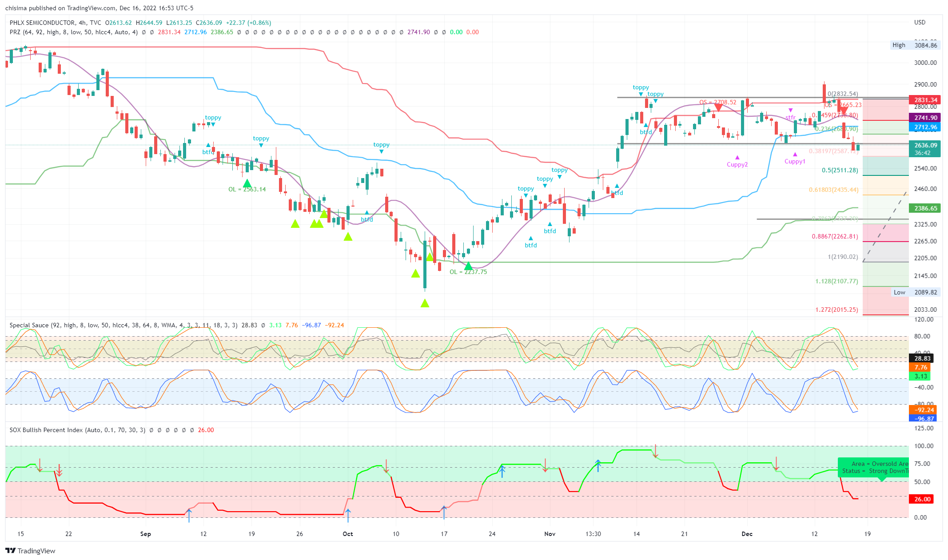Screen dimensions: 948x560
Task: Click the High 3084.86 price label
Action: tap(915, 45)
